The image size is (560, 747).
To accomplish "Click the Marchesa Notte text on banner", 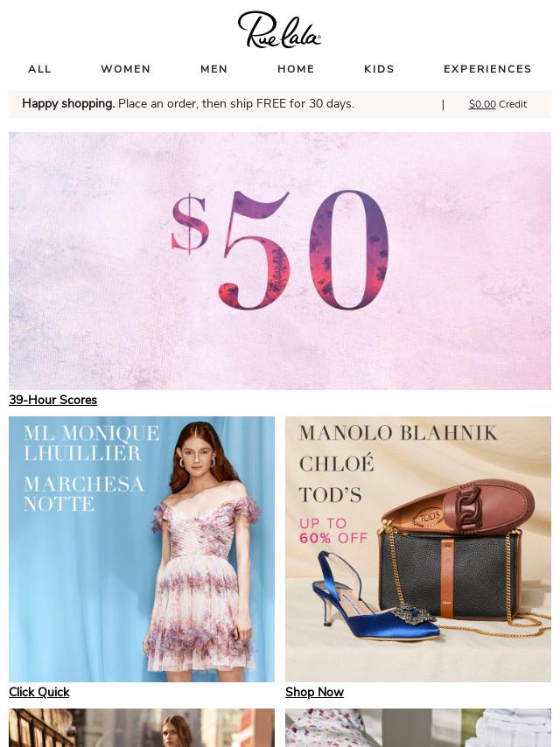I will pos(83,494).
